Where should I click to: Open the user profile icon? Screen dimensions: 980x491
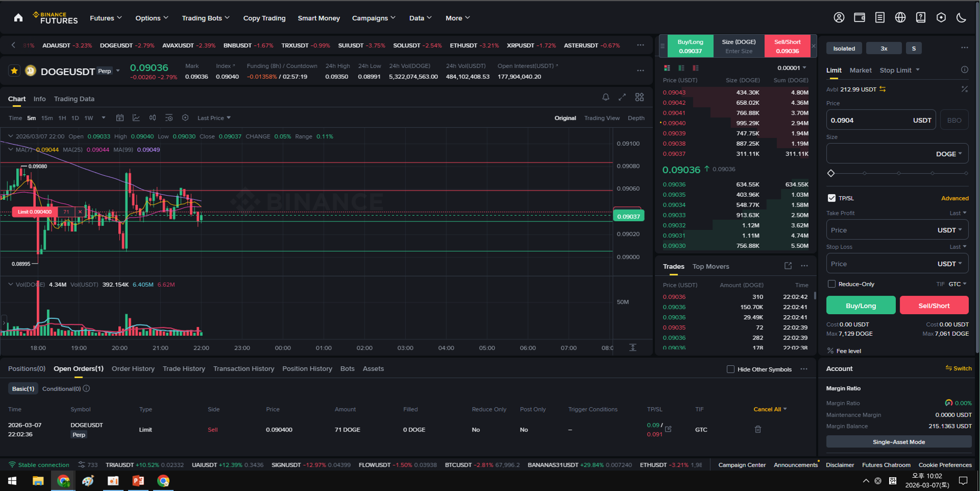839,17
